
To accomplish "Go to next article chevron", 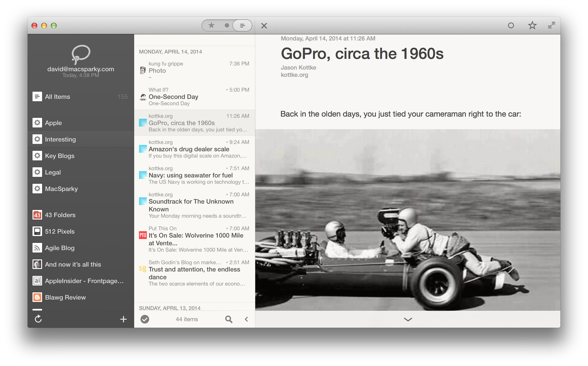I will click(408, 319).
